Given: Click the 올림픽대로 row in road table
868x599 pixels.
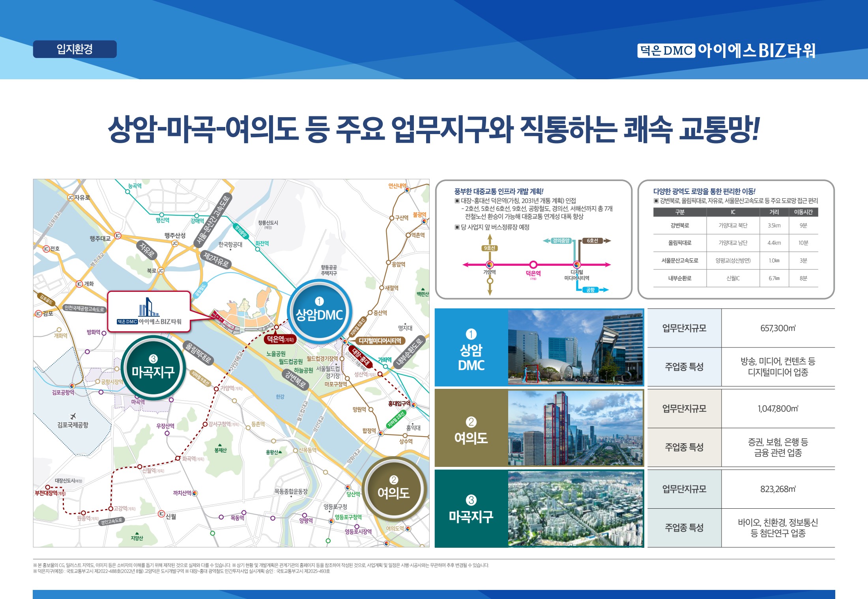Looking at the screenshot, I should pyautogui.click(x=736, y=243).
